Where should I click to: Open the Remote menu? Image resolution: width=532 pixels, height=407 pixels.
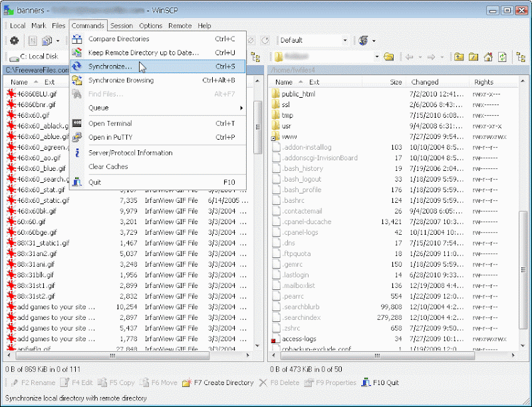(180, 26)
